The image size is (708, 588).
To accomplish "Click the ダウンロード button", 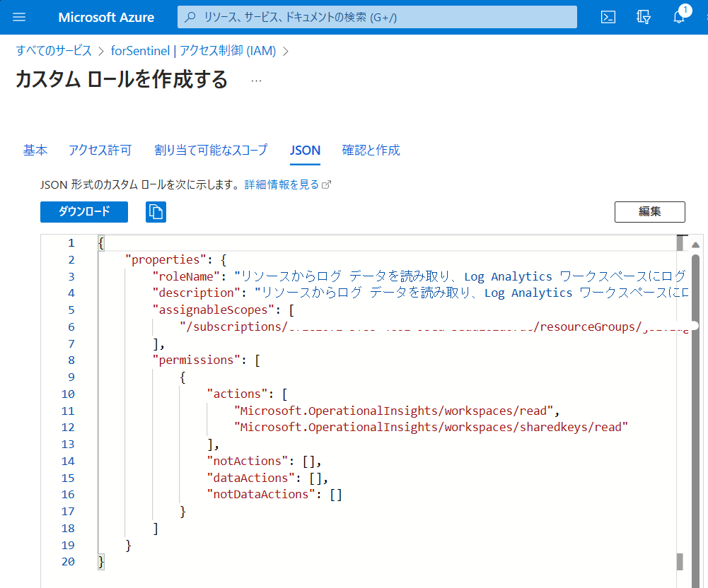I will [x=84, y=211].
